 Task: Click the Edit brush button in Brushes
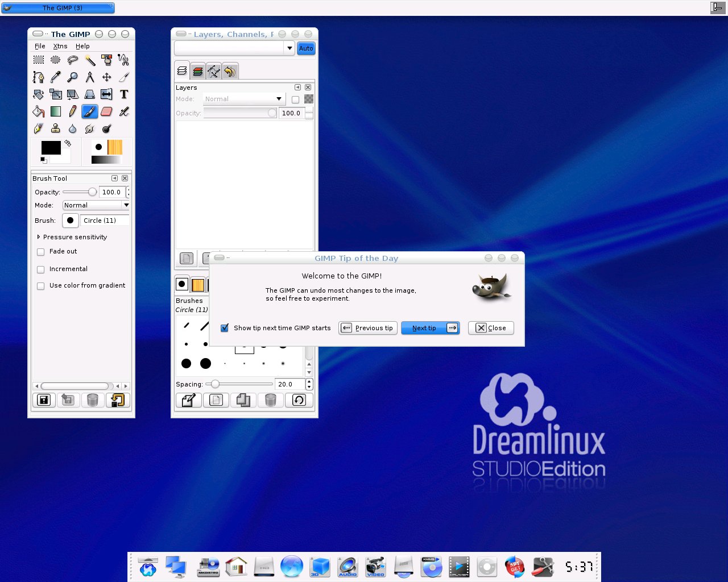[188, 400]
